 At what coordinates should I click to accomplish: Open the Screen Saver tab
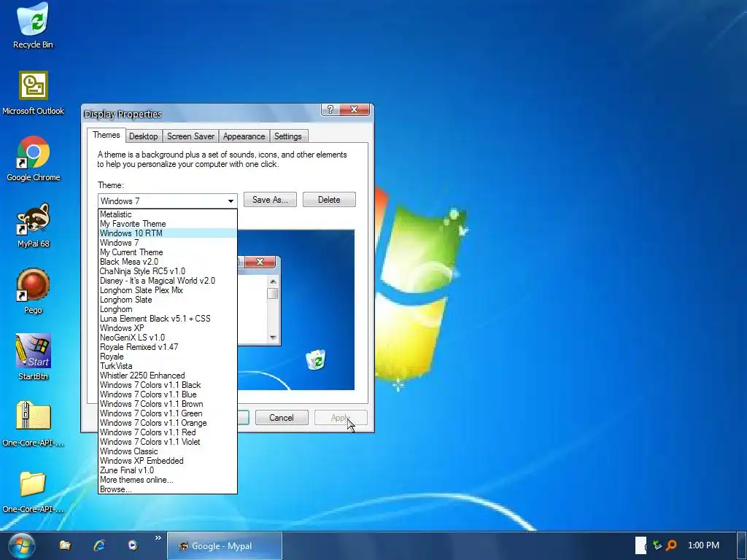tap(190, 136)
